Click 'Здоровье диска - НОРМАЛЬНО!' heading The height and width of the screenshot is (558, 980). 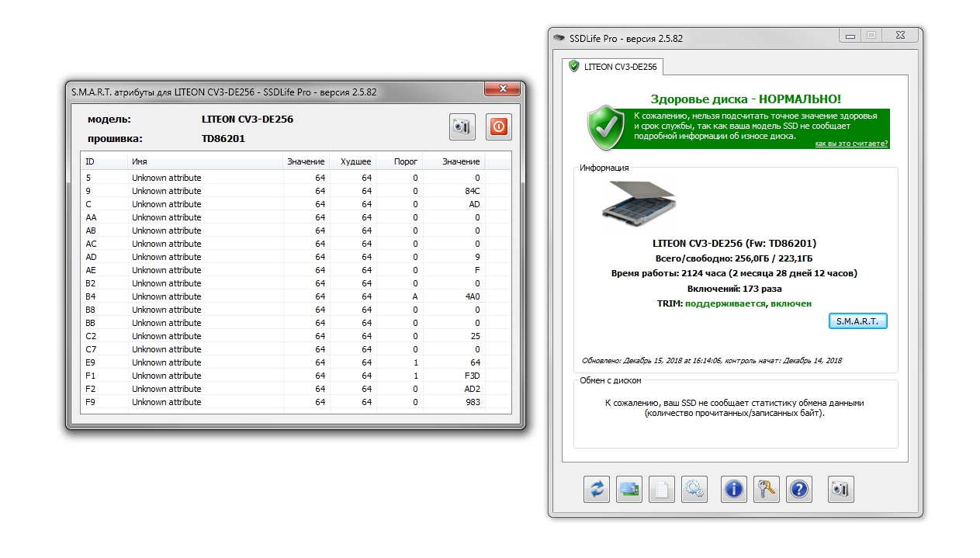click(x=746, y=99)
